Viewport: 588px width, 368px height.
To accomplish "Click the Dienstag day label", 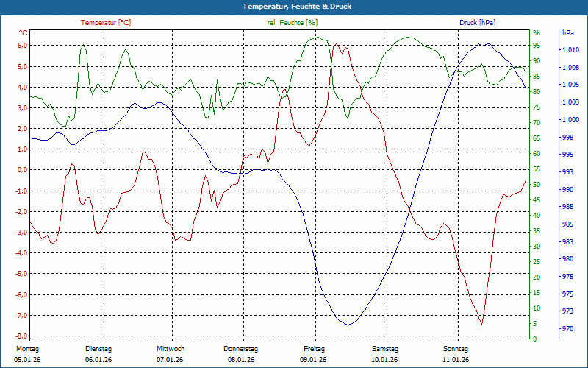I will coord(98,349).
